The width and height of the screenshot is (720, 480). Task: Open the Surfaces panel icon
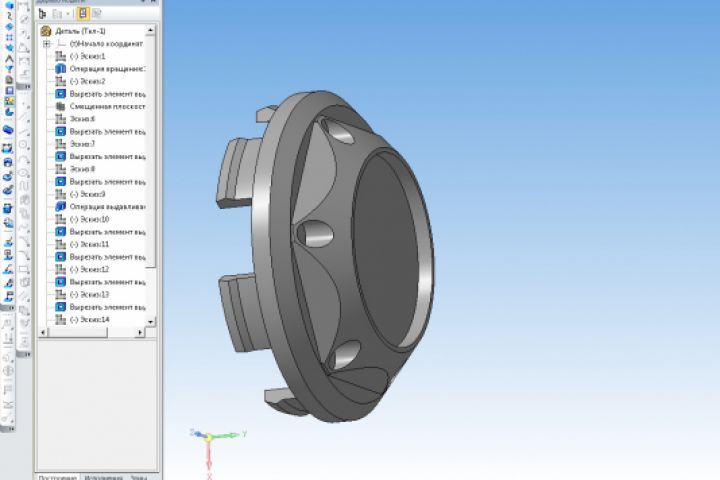[x=8, y=27]
